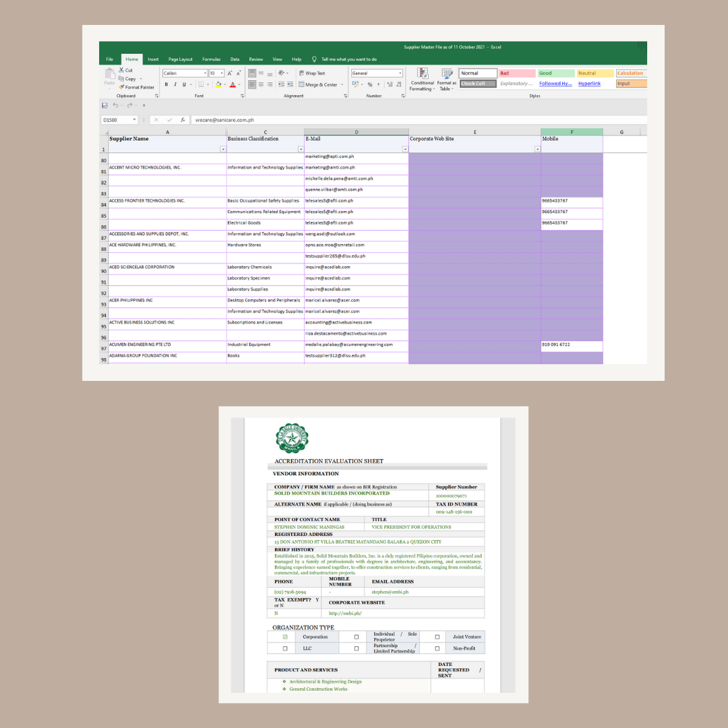Click the Wrap Text button
The image size is (728, 728).
312,73
